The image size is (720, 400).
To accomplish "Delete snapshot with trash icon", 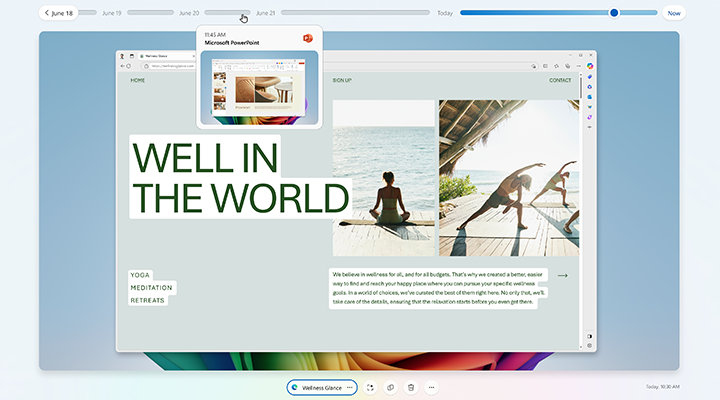I will pyautogui.click(x=411, y=388).
